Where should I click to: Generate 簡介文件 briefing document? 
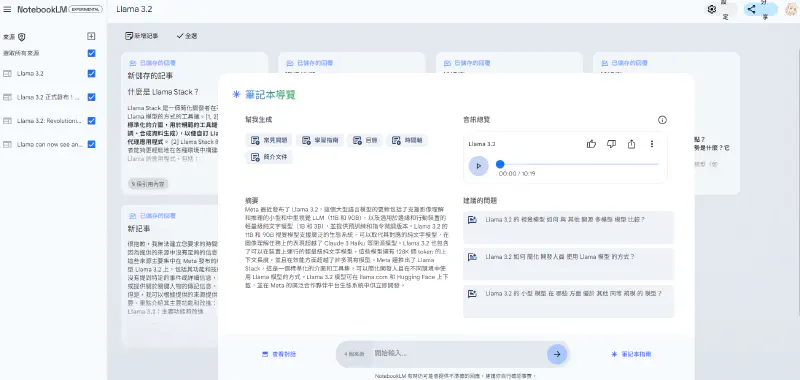point(269,157)
